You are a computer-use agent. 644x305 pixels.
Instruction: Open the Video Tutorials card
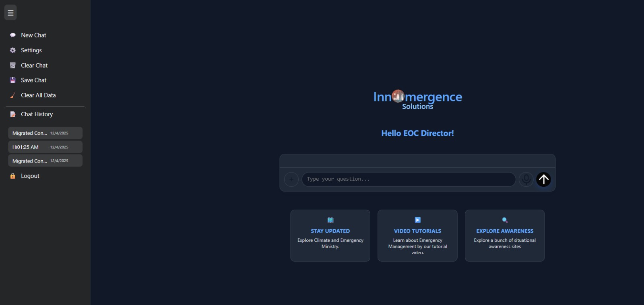pos(417,235)
